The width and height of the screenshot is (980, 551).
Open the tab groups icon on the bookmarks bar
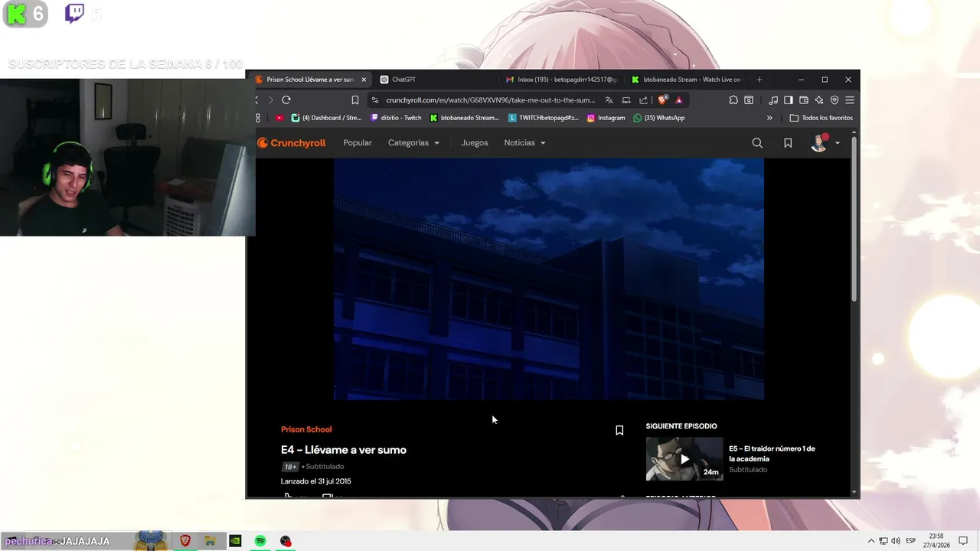coord(258,118)
